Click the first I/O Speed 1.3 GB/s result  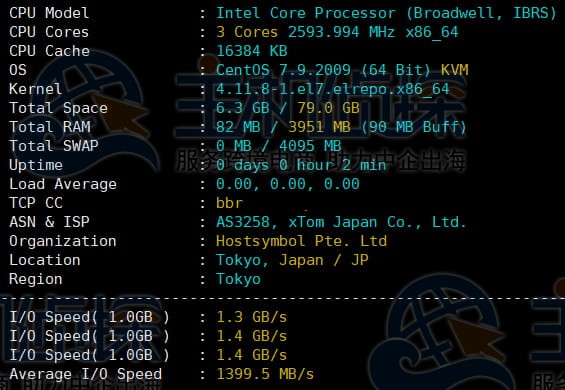tap(252, 317)
